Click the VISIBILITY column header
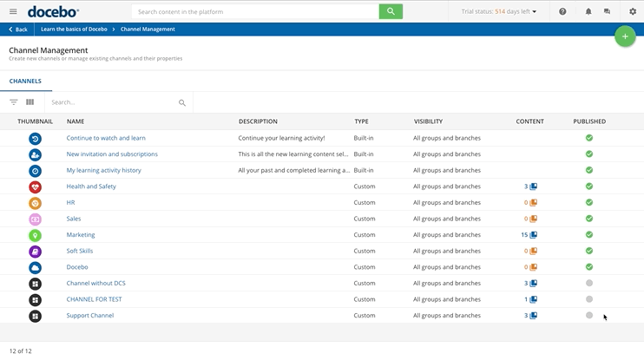 (429, 121)
